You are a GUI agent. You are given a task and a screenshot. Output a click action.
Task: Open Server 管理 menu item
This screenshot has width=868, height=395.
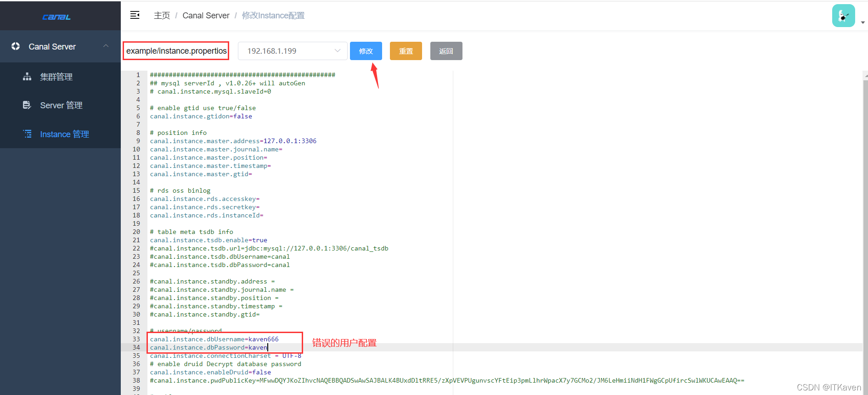tap(60, 105)
